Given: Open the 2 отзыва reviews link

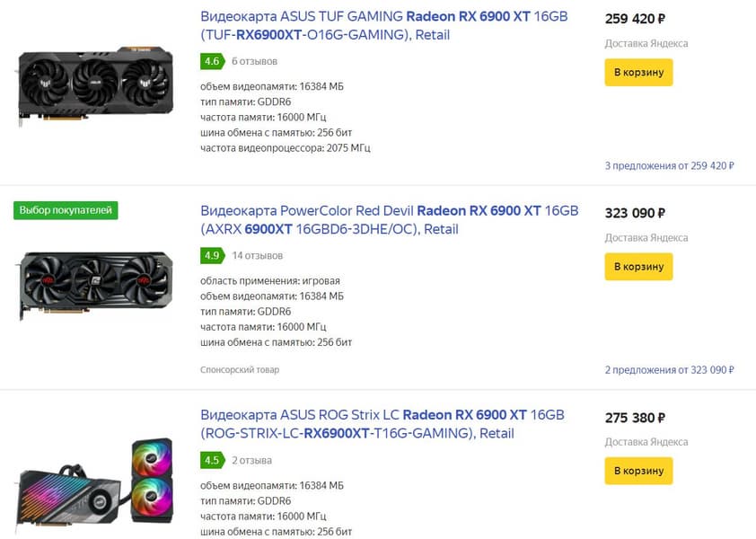Looking at the screenshot, I should [x=251, y=461].
